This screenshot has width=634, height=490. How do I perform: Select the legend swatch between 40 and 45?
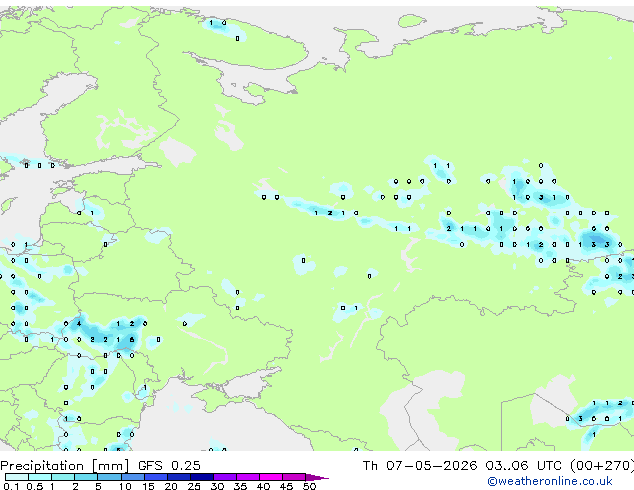[271, 477]
